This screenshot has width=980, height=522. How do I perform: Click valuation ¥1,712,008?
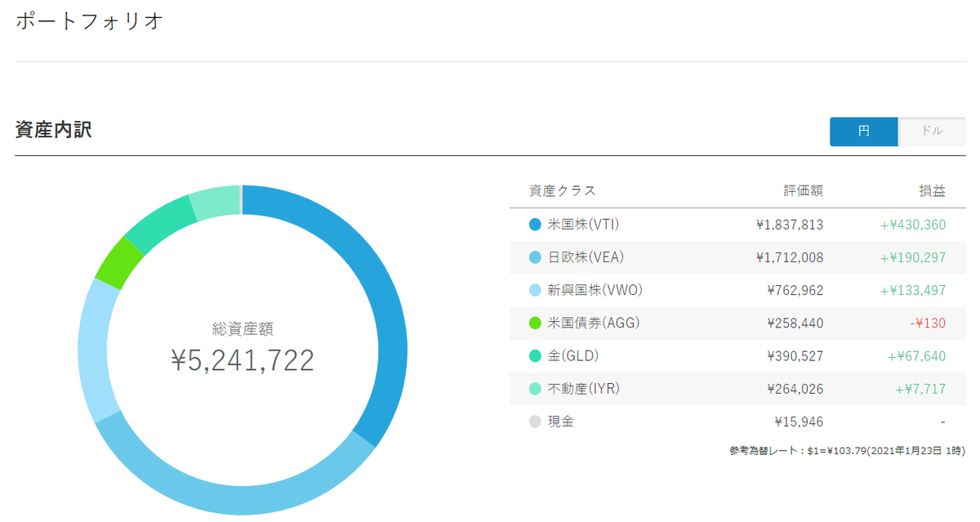pyautogui.click(x=790, y=257)
